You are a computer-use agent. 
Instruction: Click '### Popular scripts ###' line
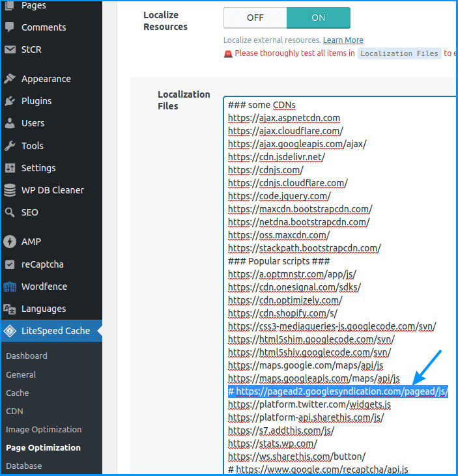(x=279, y=261)
